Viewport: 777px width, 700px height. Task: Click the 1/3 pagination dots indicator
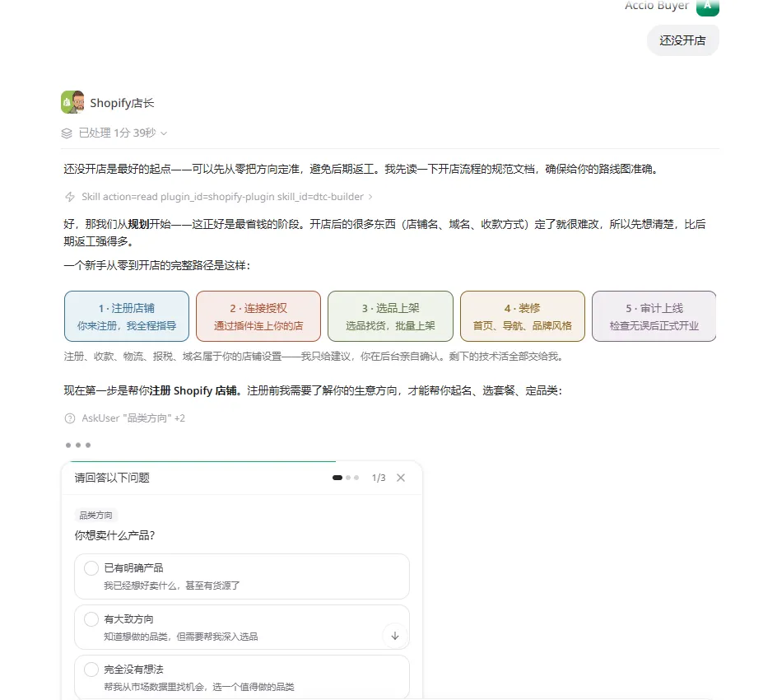(346, 478)
